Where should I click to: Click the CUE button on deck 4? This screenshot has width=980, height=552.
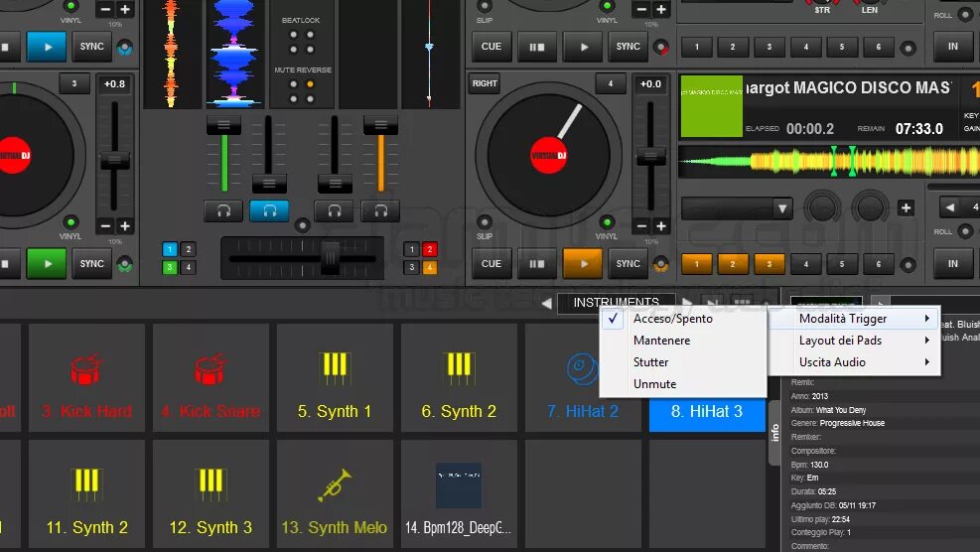click(x=491, y=264)
